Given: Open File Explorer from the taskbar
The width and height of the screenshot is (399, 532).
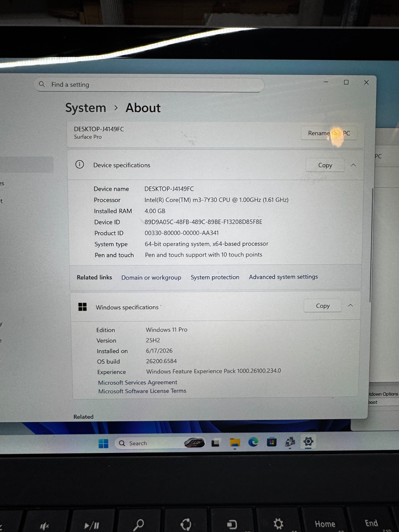Looking at the screenshot, I should pos(235,443).
